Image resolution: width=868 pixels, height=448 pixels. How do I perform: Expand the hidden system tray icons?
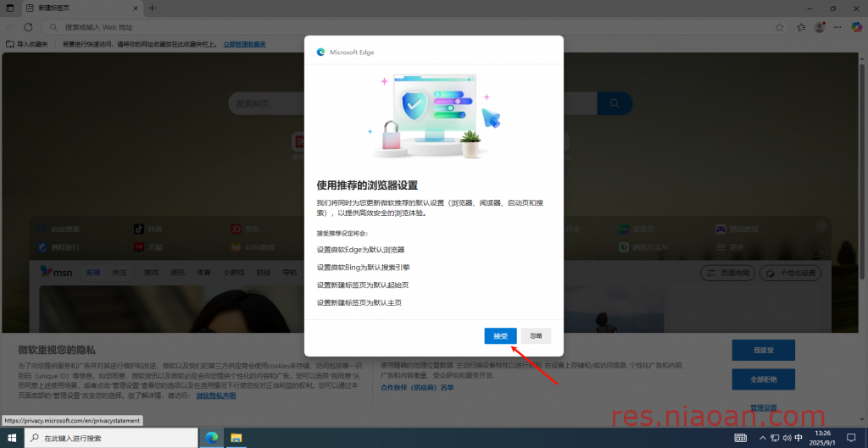coord(763,438)
